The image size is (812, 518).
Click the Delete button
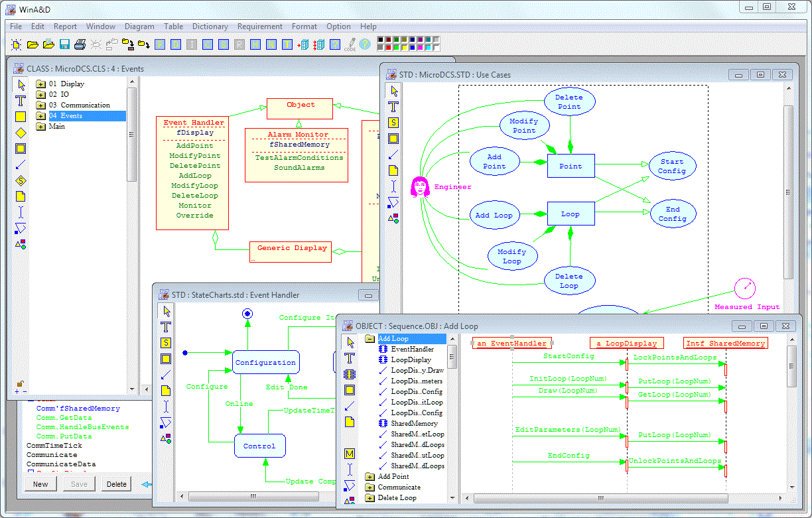tap(117, 484)
